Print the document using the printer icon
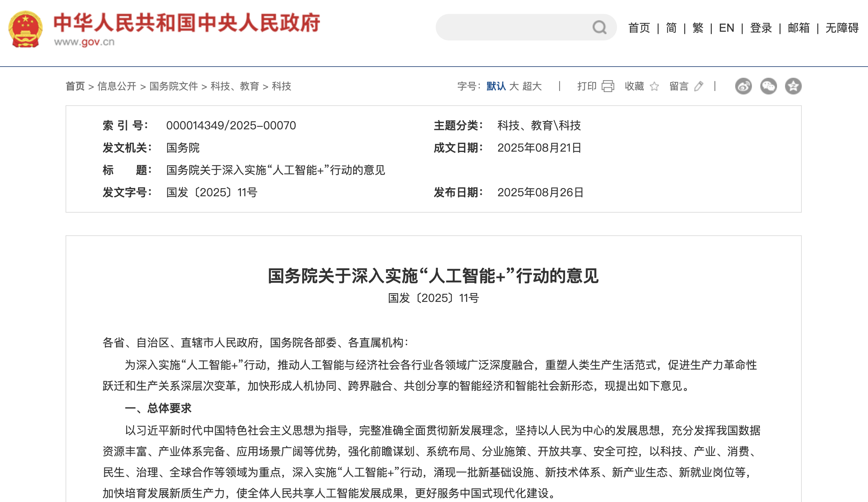The height and width of the screenshot is (502, 868). tap(608, 86)
